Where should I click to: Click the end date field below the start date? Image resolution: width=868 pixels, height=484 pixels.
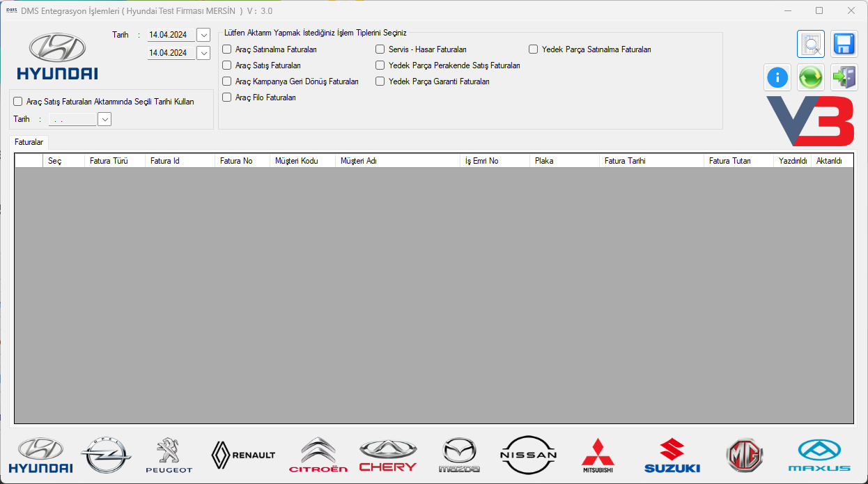coord(171,53)
